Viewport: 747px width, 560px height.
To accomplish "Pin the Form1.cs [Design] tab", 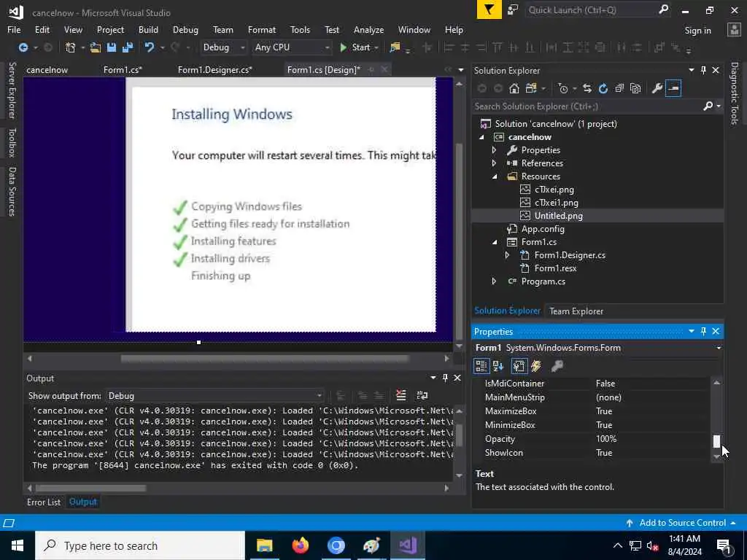I will click(371, 69).
